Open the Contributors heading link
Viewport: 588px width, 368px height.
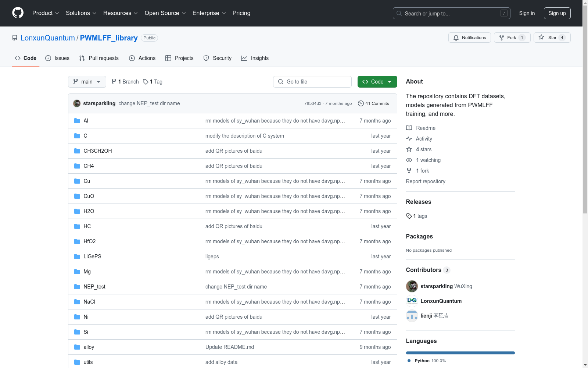point(428,270)
